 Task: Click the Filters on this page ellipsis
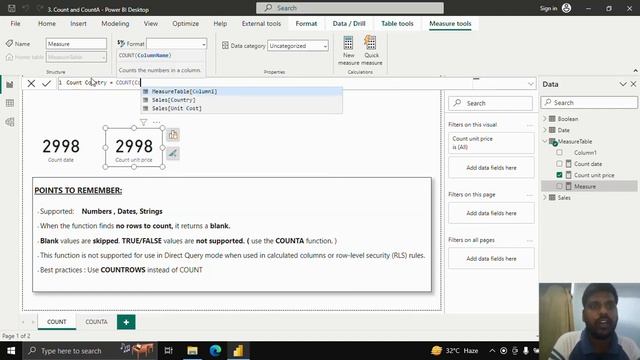click(x=530, y=195)
